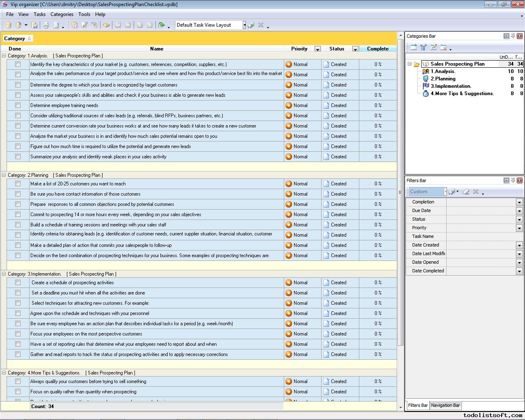Click the Print icon in main toolbar
Screen dimensions: 525x420
pos(46,25)
